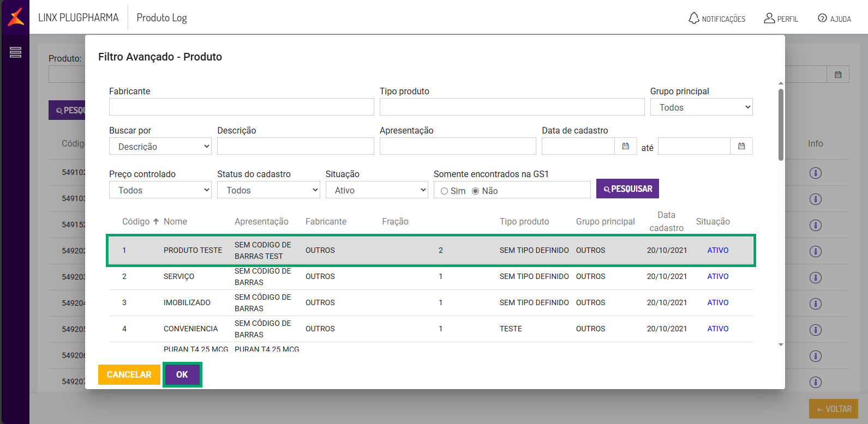The width and height of the screenshot is (868, 424).
Task: Open calendar for end date after 'até'
Action: 741,146
